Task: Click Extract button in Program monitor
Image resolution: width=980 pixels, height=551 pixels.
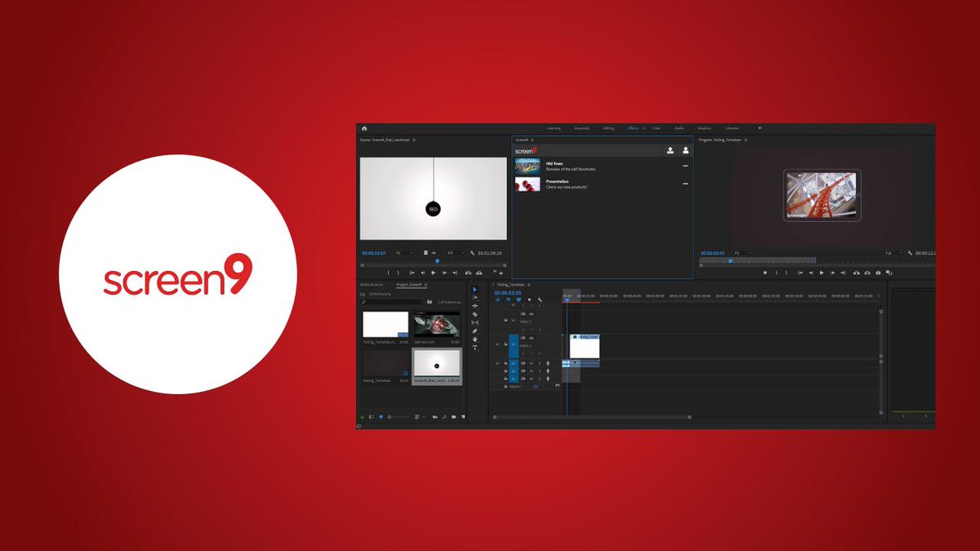Action: 867,273
